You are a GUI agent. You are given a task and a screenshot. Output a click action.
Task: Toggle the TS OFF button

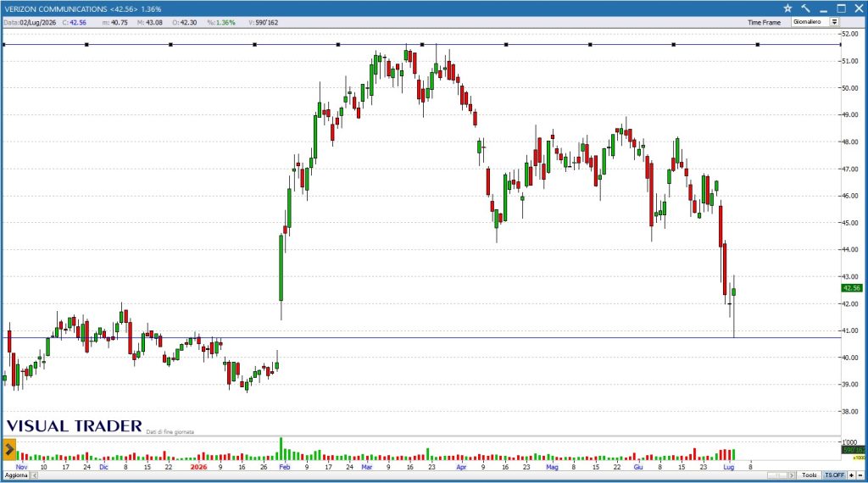coord(834,475)
